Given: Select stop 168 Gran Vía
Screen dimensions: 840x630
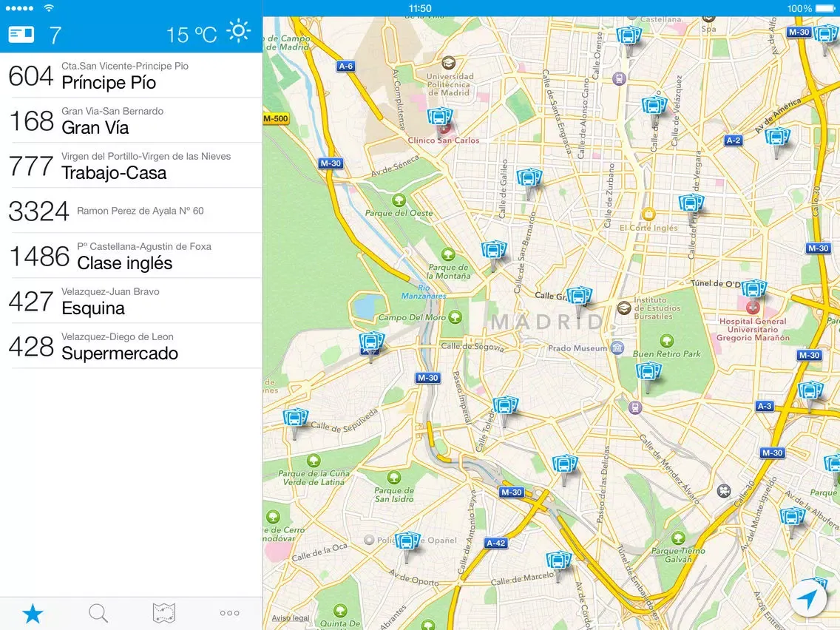Looking at the screenshot, I should [x=131, y=121].
